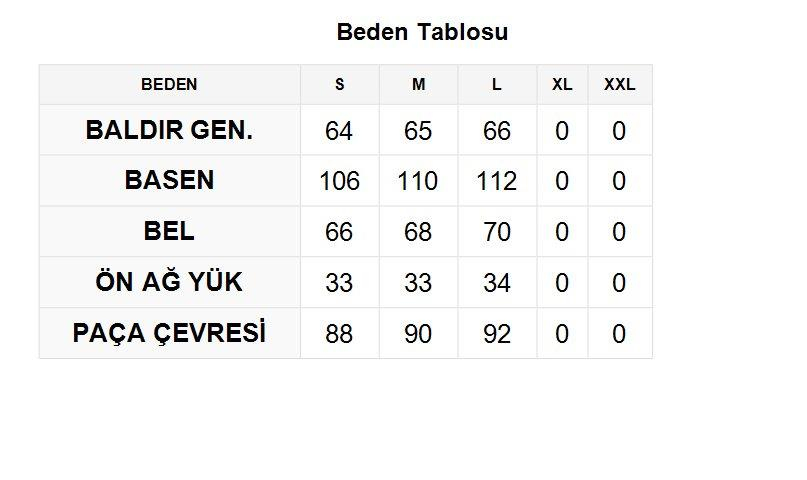
Task: Click the BASEN value 106 for size S
Action: (x=339, y=182)
